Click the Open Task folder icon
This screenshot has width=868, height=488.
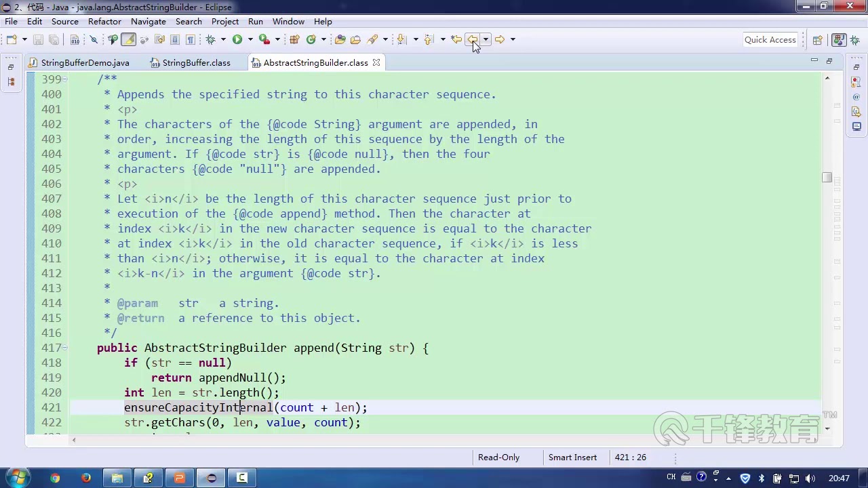click(x=355, y=39)
